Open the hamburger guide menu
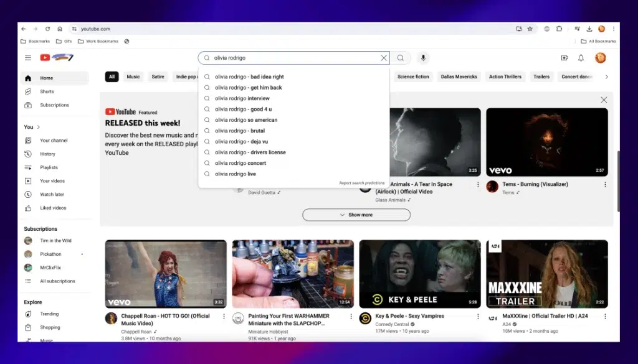The image size is (638, 364). [x=28, y=58]
